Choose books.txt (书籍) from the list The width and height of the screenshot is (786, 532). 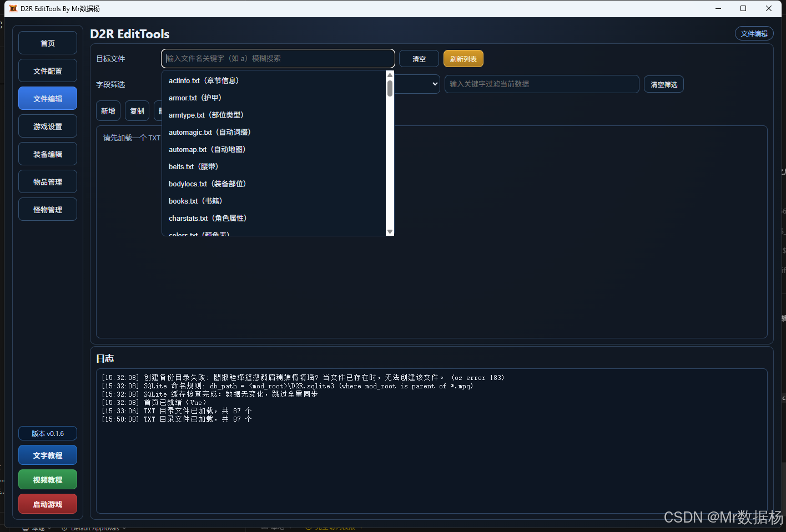click(x=274, y=201)
